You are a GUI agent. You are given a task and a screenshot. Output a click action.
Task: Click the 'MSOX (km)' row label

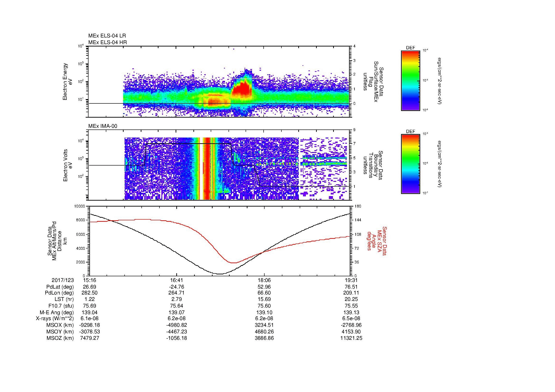pos(60,325)
